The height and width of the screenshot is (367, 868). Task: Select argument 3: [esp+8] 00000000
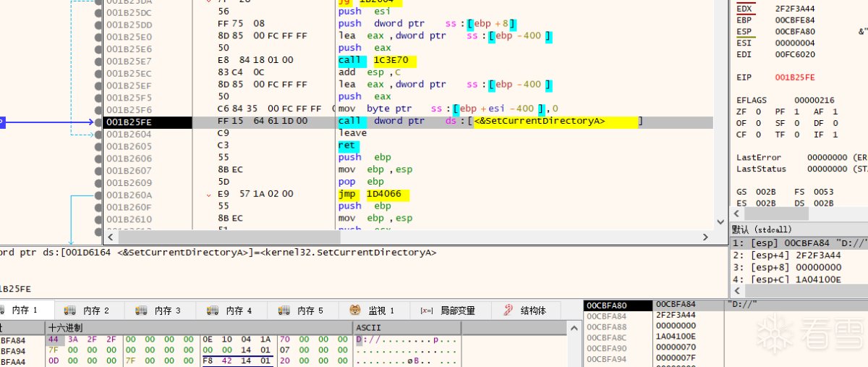[x=799, y=267]
